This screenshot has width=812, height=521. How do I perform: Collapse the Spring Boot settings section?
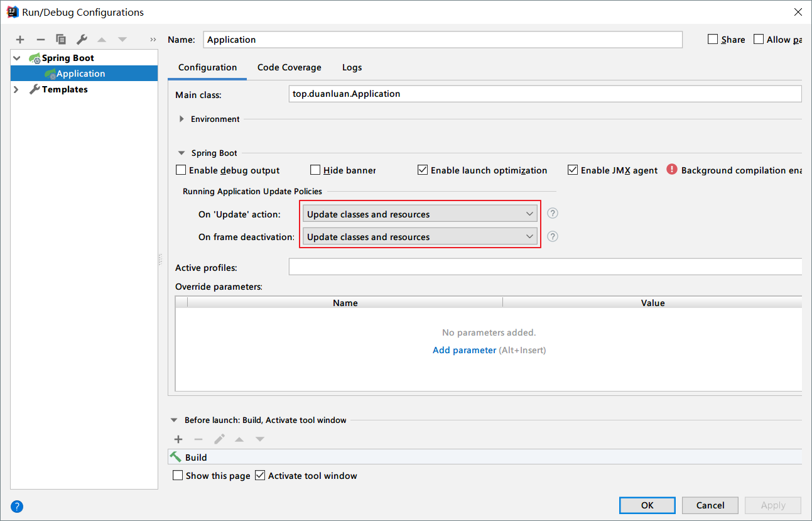(x=181, y=153)
